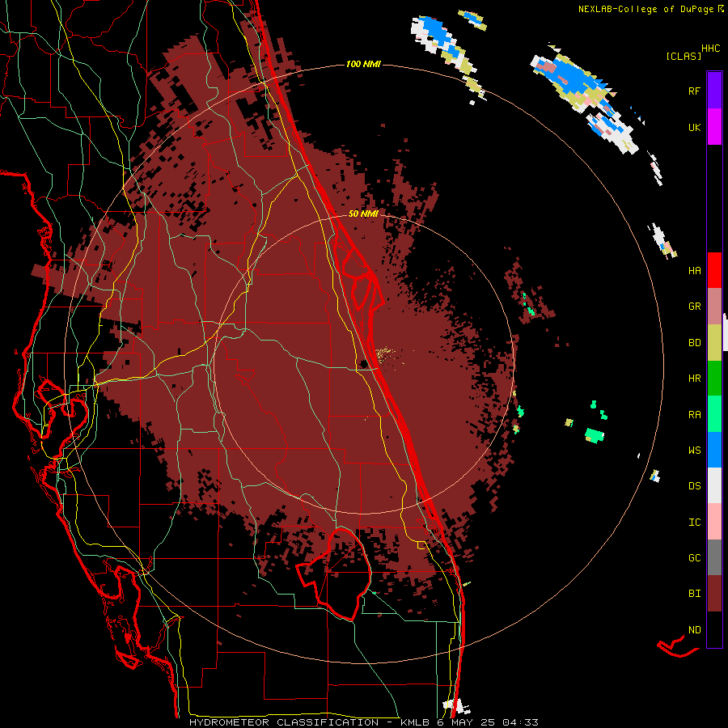The height and width of the screenshot is (728, 728).
Task: Click the [CLAS] units label
Action: (684, 56)
